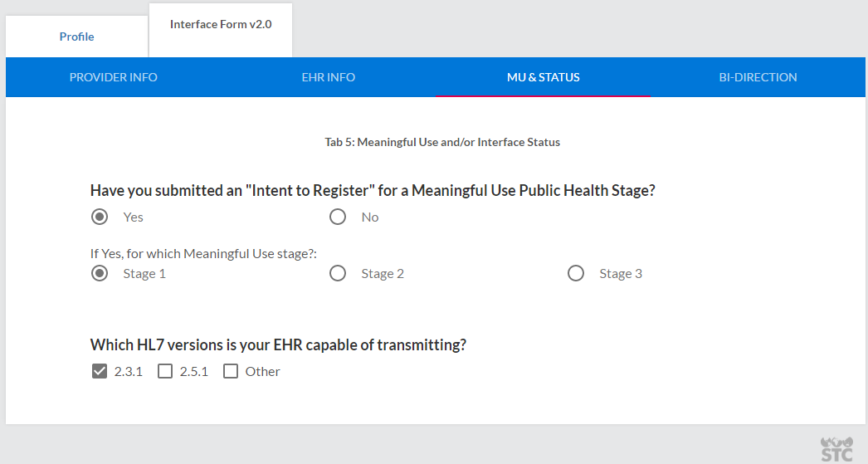Choose the Stage 2 radio button

point(338,273)
